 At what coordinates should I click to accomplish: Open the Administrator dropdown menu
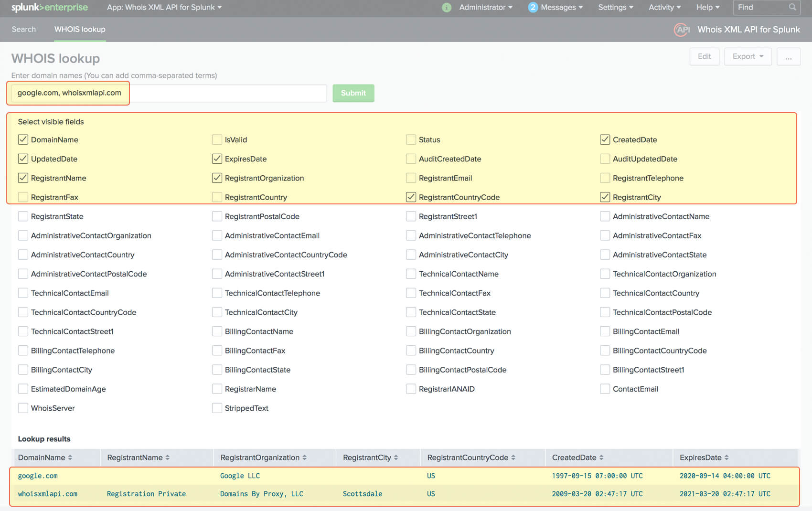(486, 7)
